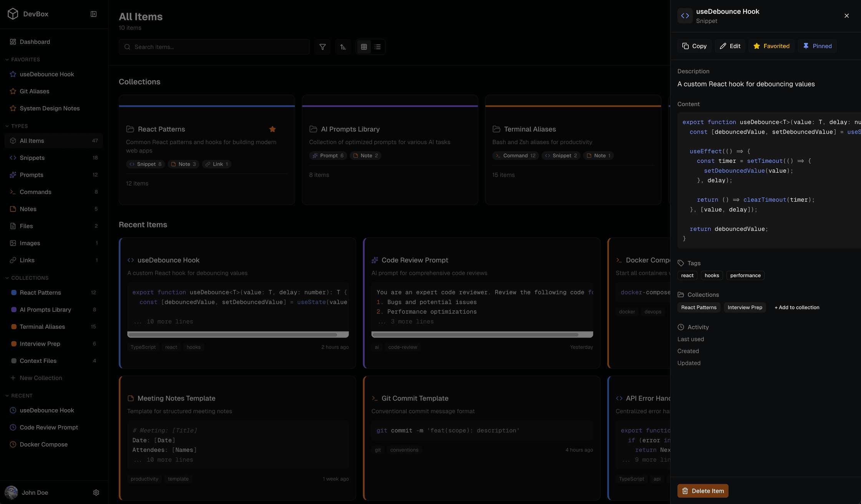Screen dimensions: 861x504
Task: Open Interview Prep collection in sidebar
Action: [x=54, y=344]
